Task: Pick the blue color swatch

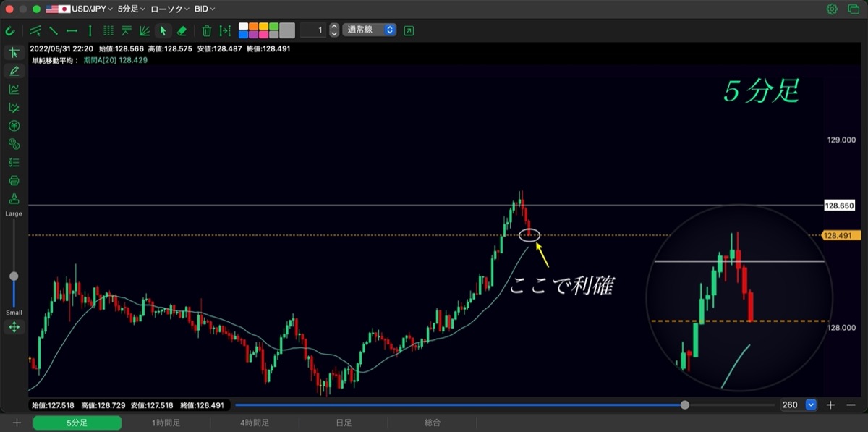Action: (x=244, y=34)
